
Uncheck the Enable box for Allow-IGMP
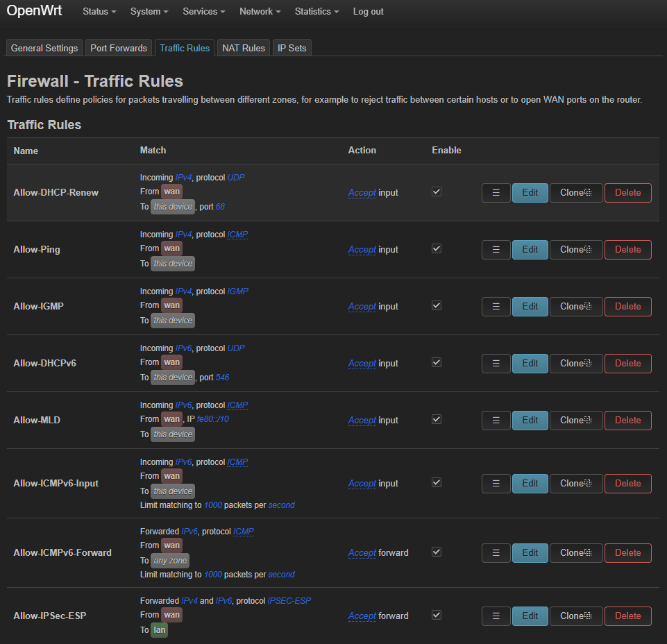437,305
